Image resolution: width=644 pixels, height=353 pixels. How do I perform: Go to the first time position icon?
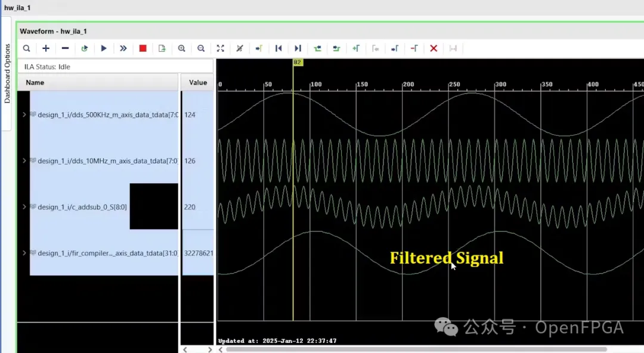pos(278,48)
